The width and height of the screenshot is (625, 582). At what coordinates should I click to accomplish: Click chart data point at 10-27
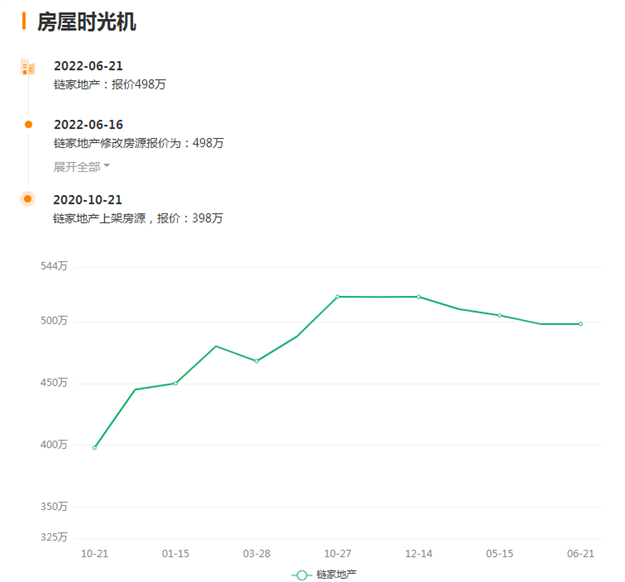(x=338, y=297)
